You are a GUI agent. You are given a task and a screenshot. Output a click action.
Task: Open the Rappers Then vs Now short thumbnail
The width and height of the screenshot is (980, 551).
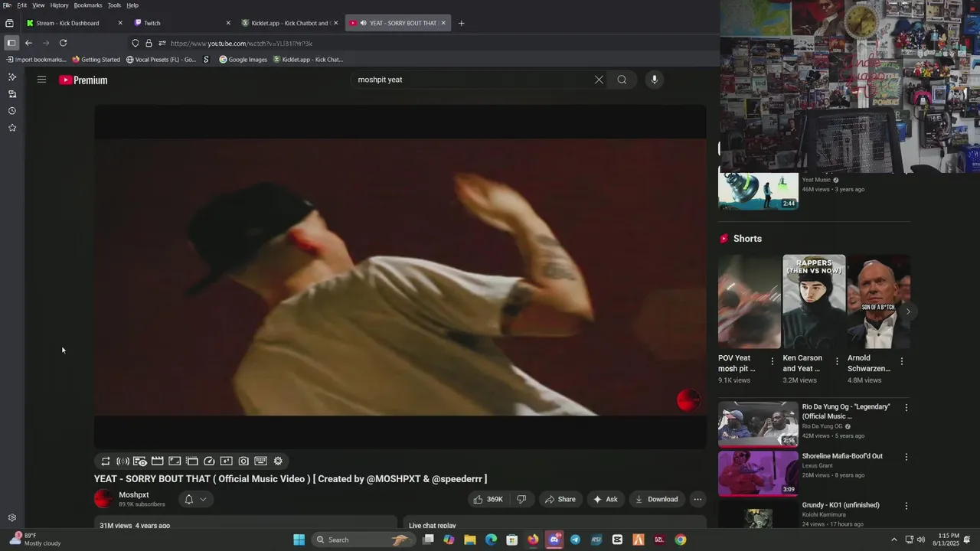coord(814,302)
